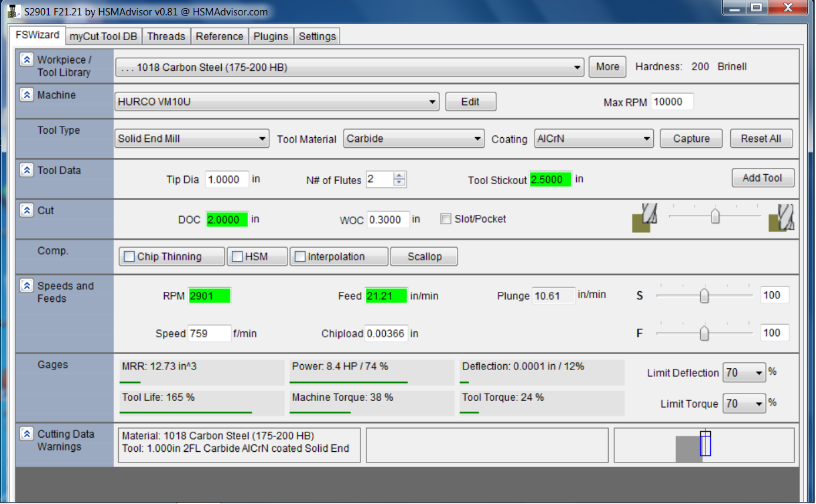Click the Tip Dia input field
The height and width of the screenshot is (504, 816).
[x=226, y=179]
